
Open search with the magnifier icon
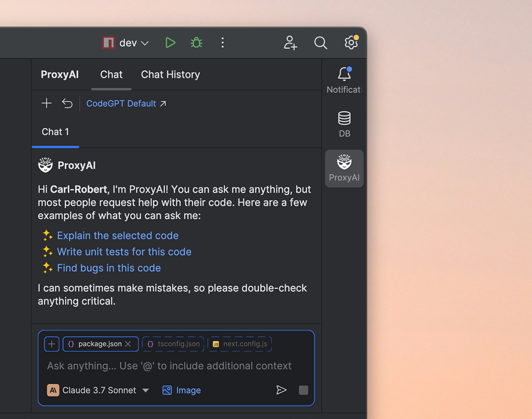coord(321,43)
